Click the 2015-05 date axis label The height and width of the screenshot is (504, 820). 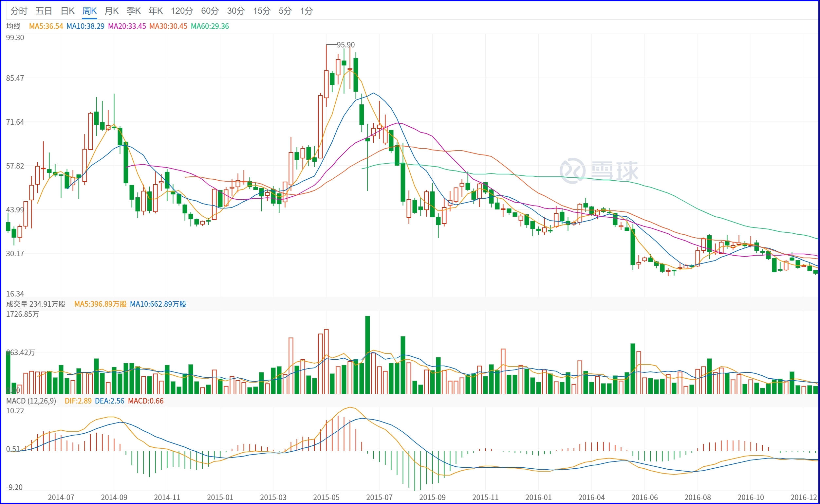pos(326,497)
